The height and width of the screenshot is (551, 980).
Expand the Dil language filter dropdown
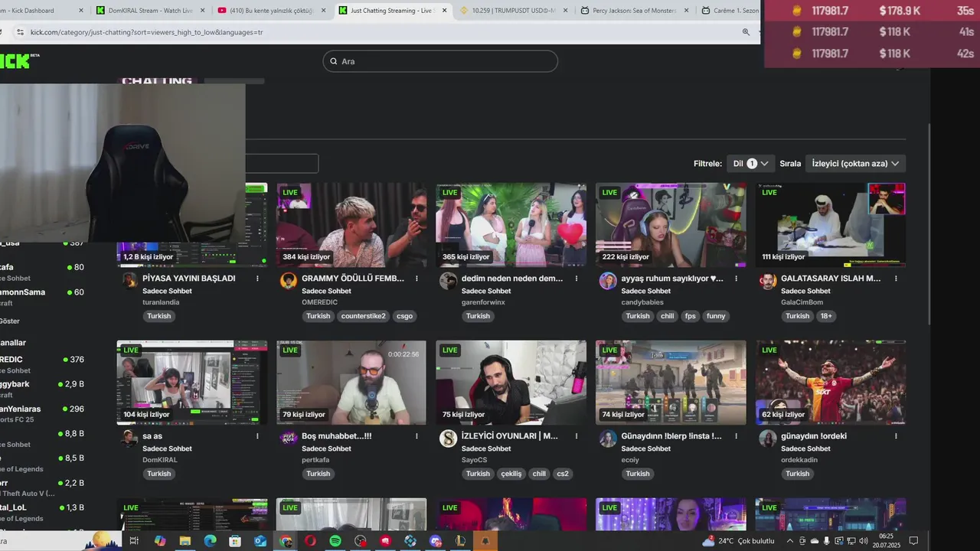click(750, 163)
